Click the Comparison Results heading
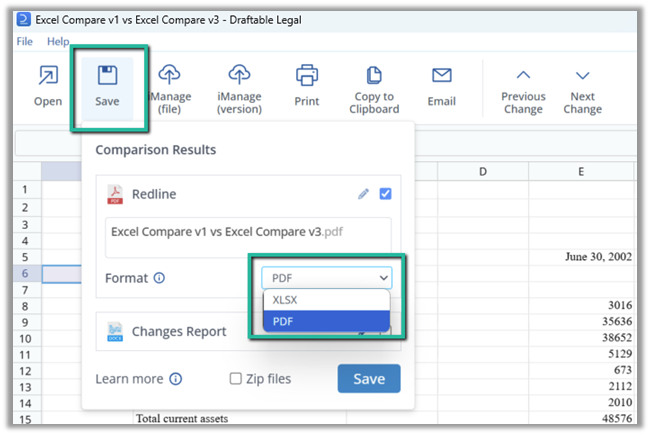 pyautogui.click(x=155, y=150)
